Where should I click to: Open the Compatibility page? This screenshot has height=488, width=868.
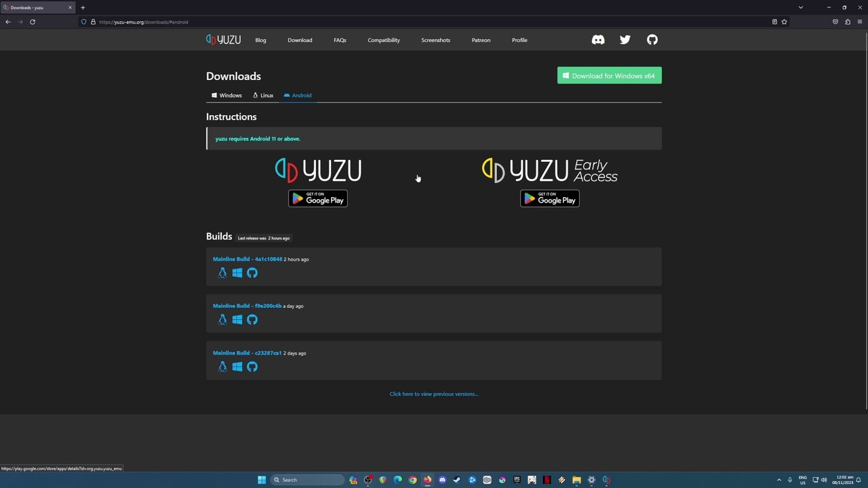coord(384,40)
